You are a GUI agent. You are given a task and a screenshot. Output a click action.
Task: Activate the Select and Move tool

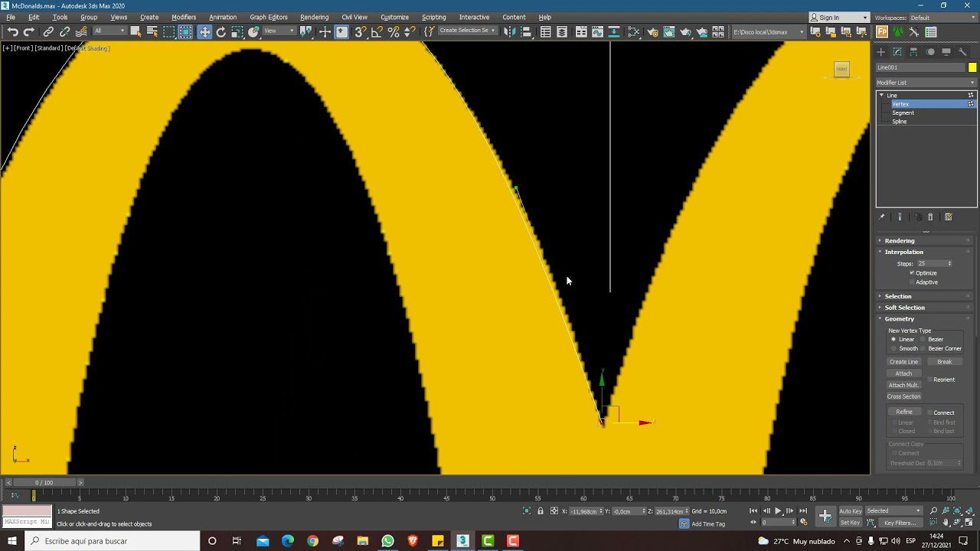[204, 32]
